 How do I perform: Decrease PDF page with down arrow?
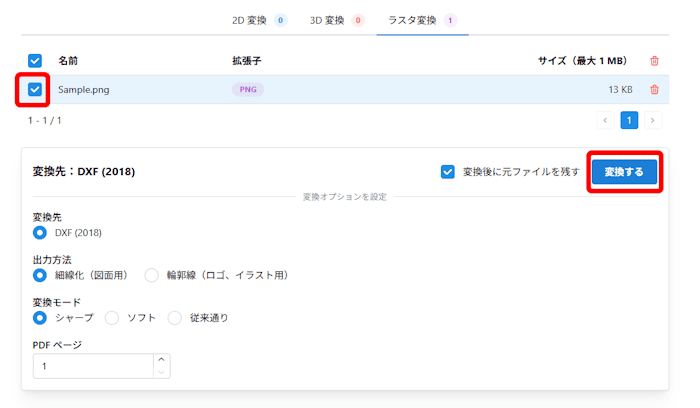[x=162, y=372]
